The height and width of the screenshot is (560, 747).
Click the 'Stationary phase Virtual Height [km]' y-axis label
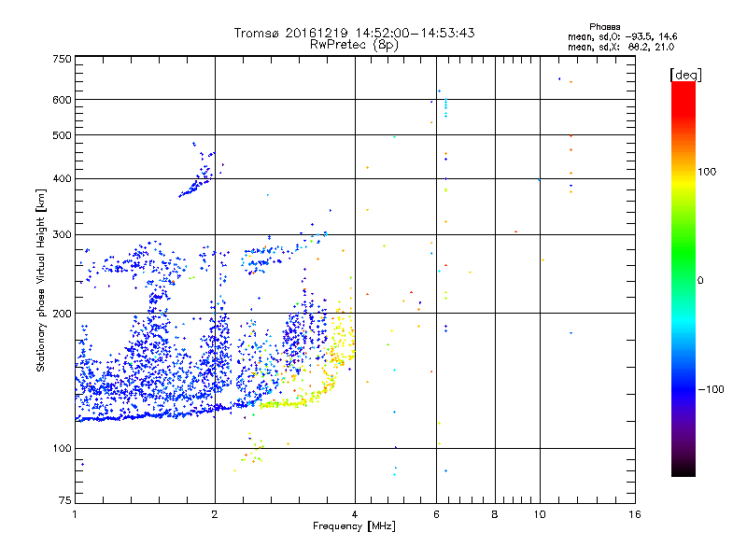click(41, 280)
